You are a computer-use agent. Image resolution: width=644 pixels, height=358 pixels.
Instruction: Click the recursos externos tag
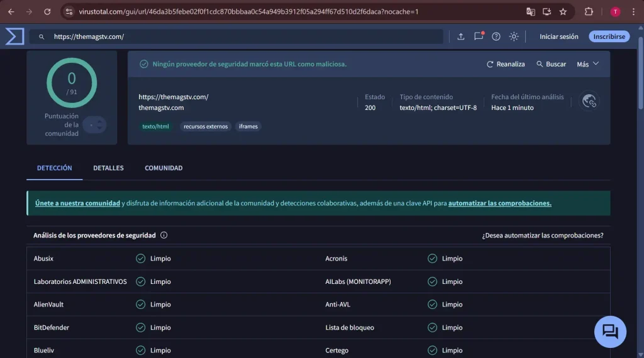click(206, 126)
